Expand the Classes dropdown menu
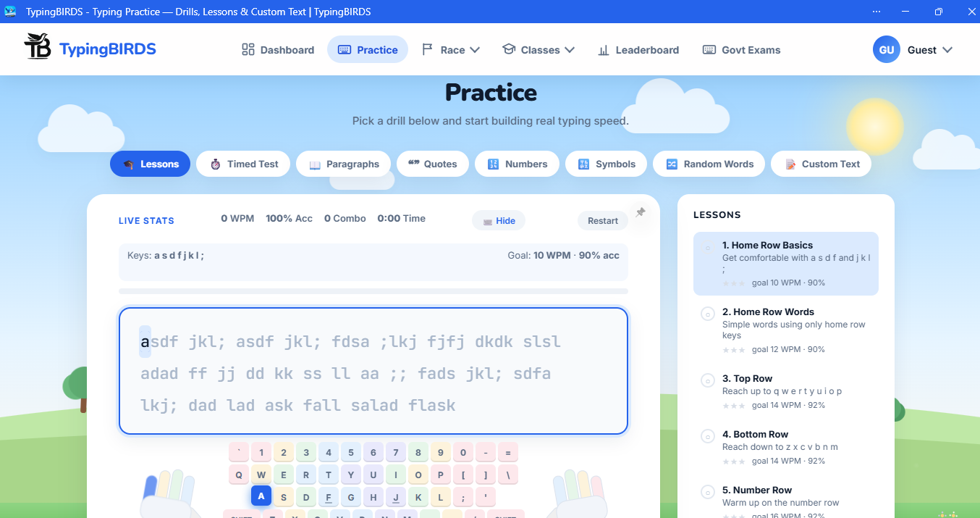 coord(538,50)
